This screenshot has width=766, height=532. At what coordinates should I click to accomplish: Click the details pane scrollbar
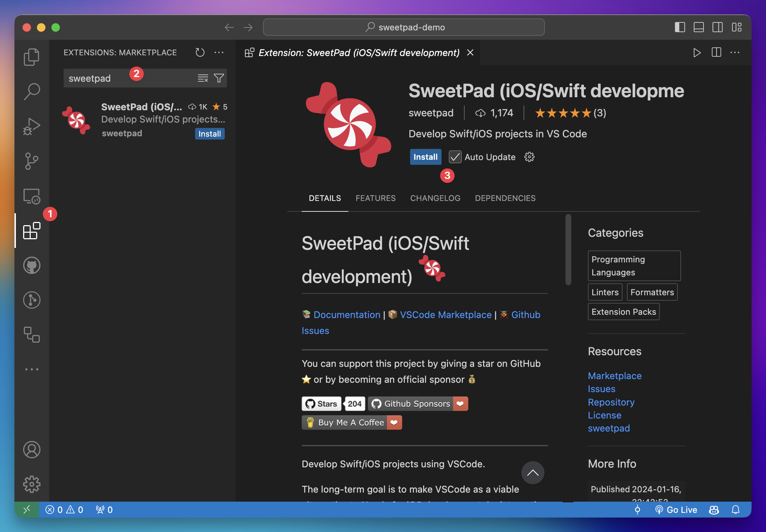[568, 249]
